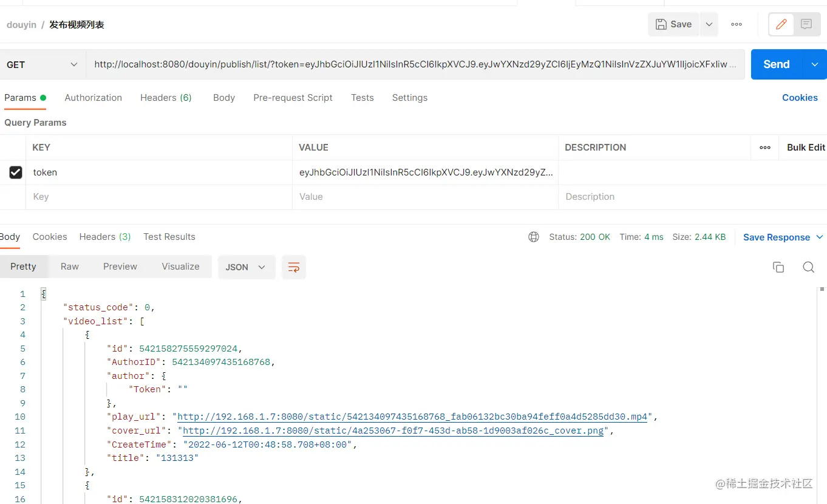This screenshot has height=504, width=827.
Task: Open the three-dot more actions menu near Save
Action: (x=737, y=24)
